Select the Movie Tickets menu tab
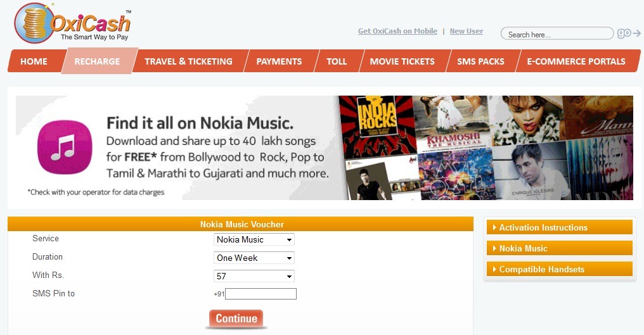 pos(402,61)
